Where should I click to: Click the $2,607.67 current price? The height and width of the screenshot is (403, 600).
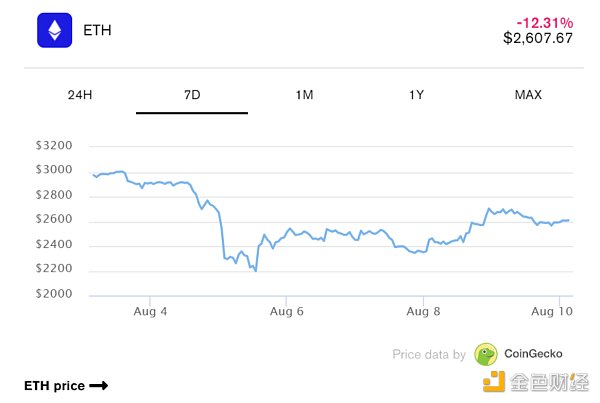537,38
